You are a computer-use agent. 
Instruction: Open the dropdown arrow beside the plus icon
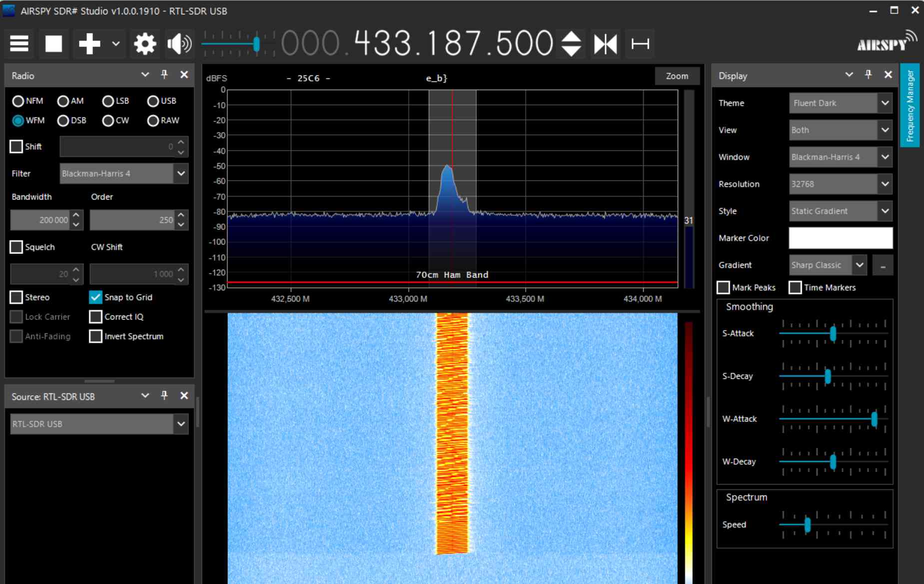pos(116,44)
